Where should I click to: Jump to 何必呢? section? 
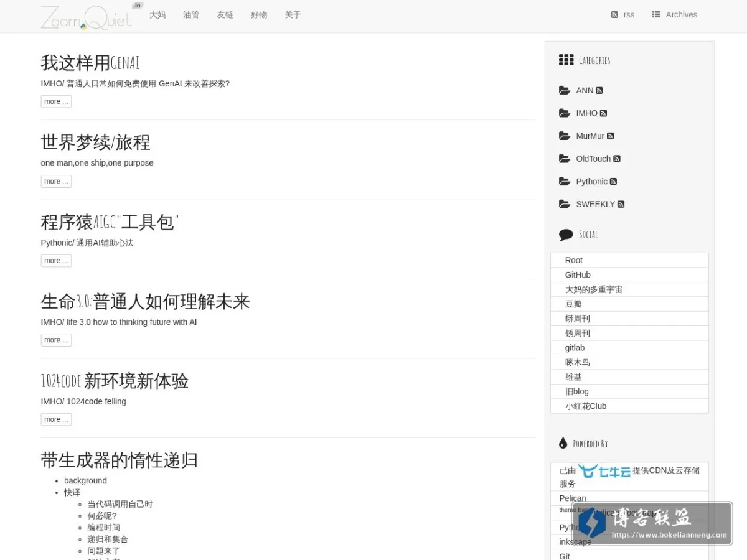(101, 516)
